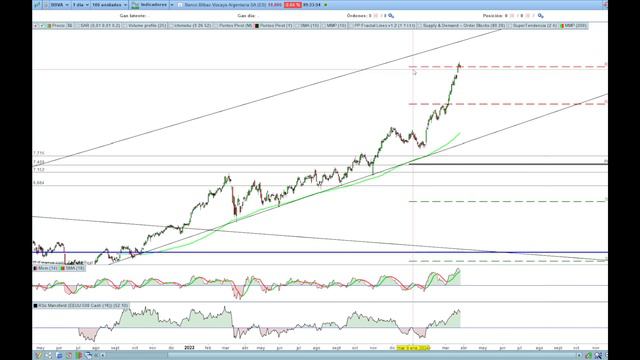
Task: Click the small icon before the bank name
Action: coord(180,5)
